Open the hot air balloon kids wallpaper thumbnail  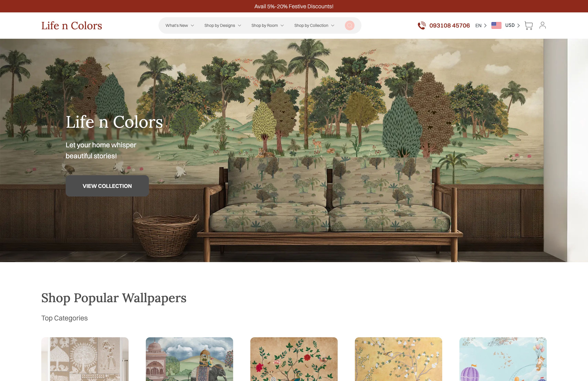click(x=503, y=359)
